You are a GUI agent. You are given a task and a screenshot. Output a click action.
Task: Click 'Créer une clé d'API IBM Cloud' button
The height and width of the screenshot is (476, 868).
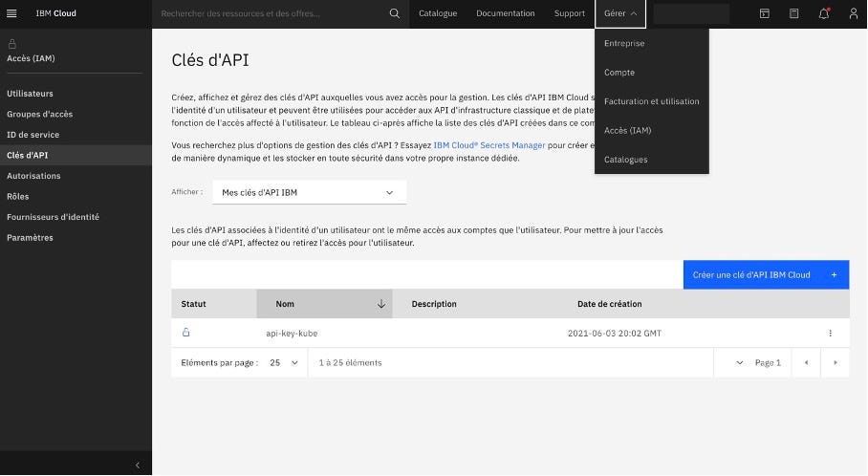point(765,274)
